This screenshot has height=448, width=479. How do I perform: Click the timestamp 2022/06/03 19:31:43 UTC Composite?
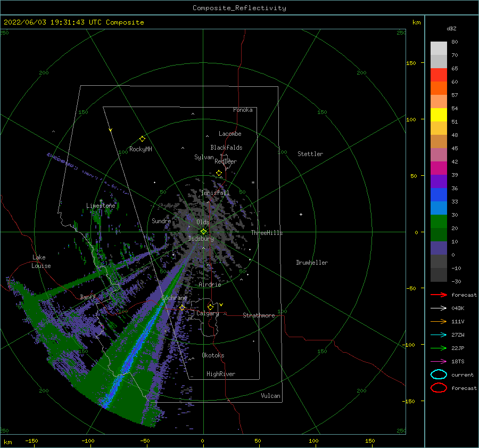click(x=73, y=22)
